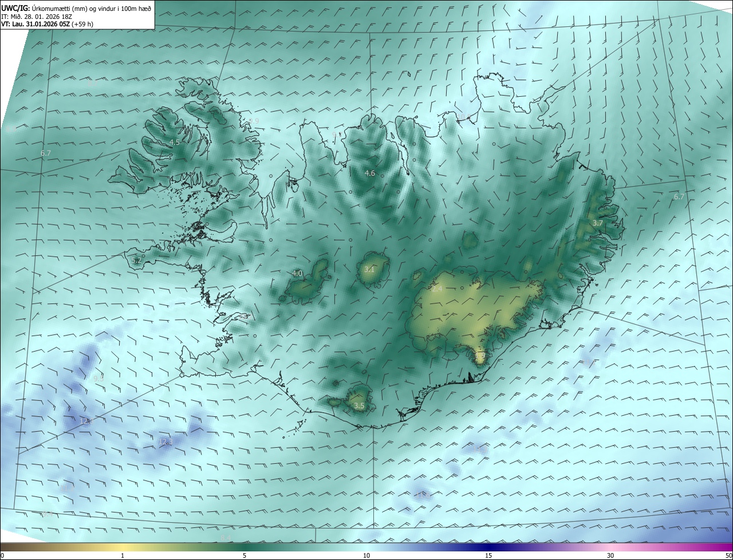Click the colorbar tick label 1
The height and width of the screenshot is (560, 733).
coord(123,555)
